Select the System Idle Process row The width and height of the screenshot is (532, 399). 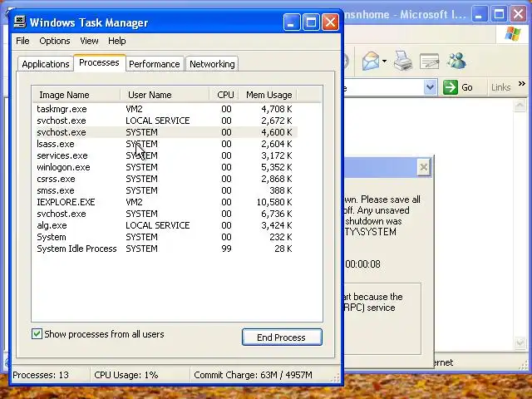(165, 249)
